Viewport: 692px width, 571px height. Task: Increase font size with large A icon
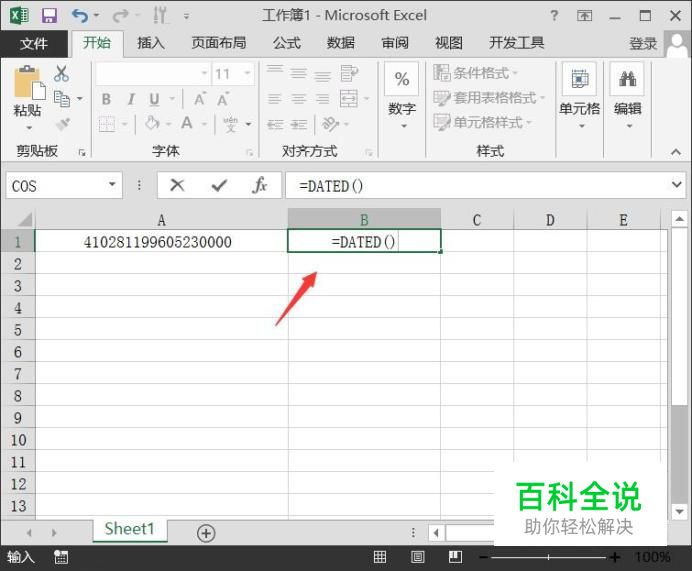(199, 99)
